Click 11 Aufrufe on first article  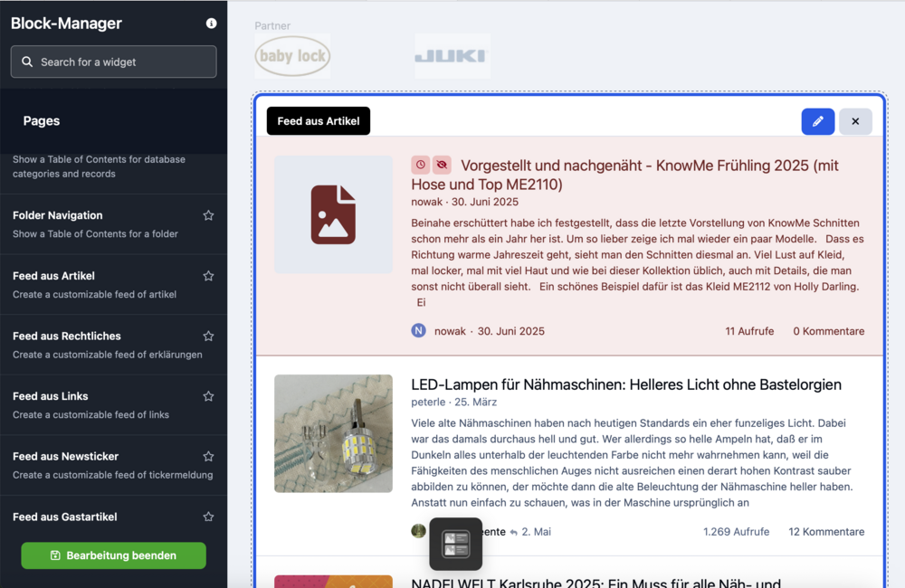click(x=749, y=331)
